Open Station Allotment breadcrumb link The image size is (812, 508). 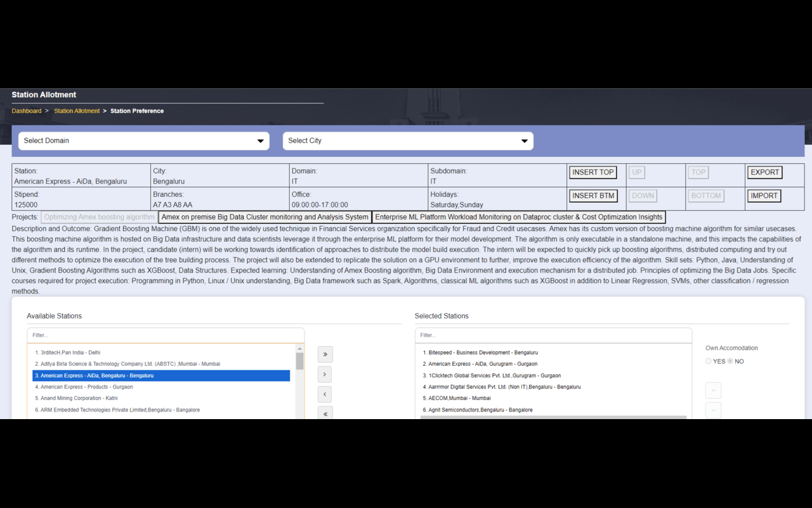tap(77, 111)
